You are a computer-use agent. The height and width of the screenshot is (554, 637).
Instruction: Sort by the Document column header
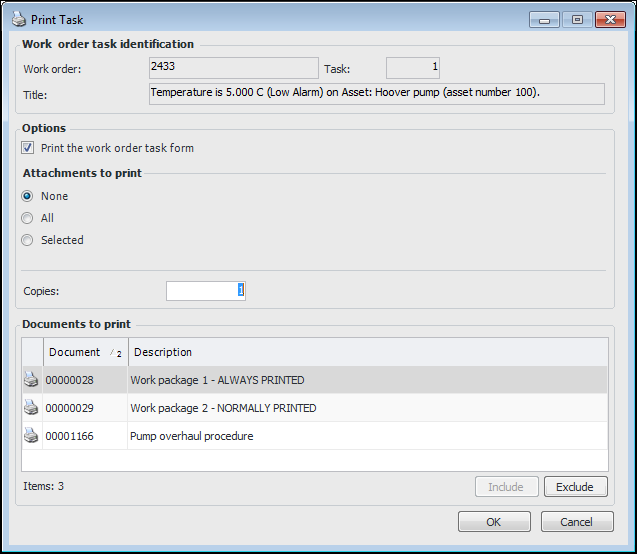pos(86,352)
